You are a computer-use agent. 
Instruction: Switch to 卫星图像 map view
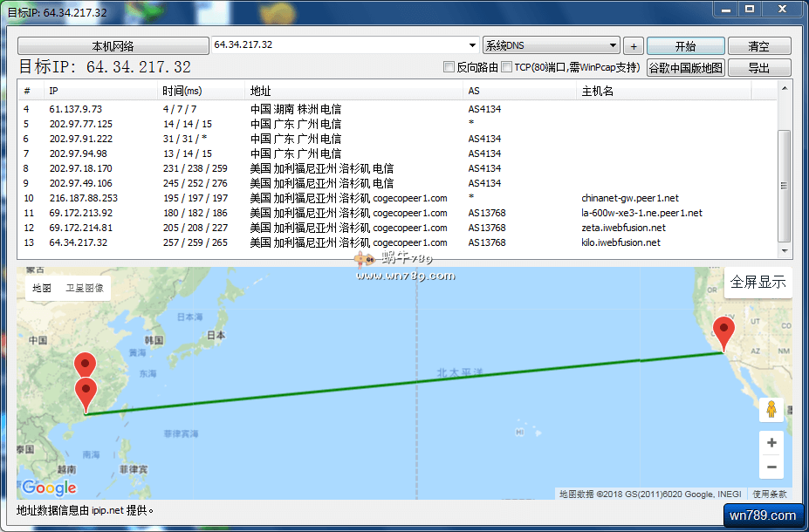[x=85, y=289]
